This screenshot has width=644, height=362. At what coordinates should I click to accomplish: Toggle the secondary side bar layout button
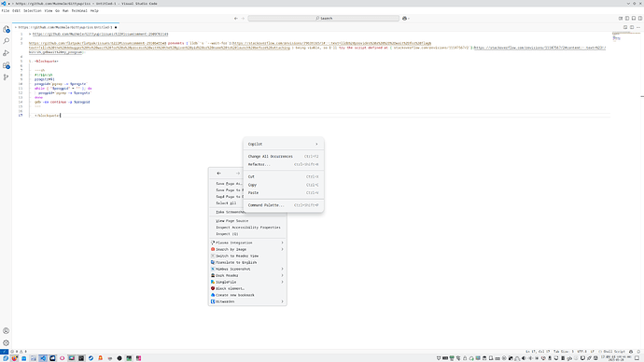click(640, 19)
